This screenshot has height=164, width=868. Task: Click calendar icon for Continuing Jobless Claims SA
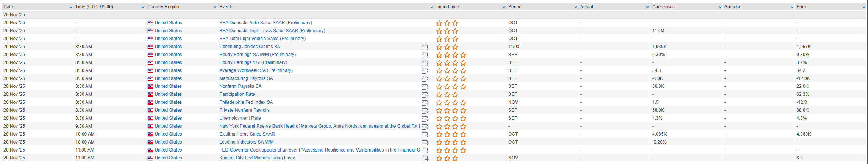tap(425, 47)
